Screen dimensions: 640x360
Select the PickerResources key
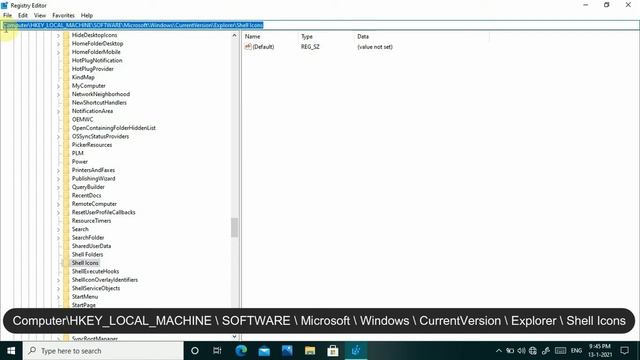pos(92,145)
